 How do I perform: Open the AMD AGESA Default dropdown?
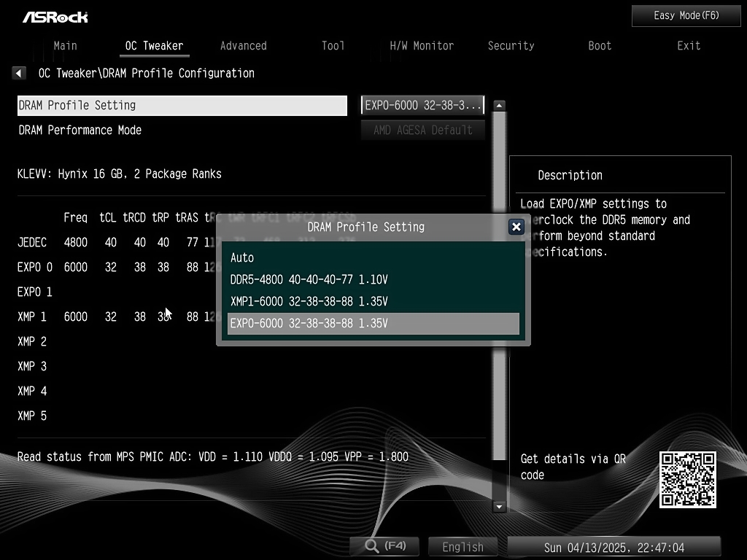pos(423,130)
